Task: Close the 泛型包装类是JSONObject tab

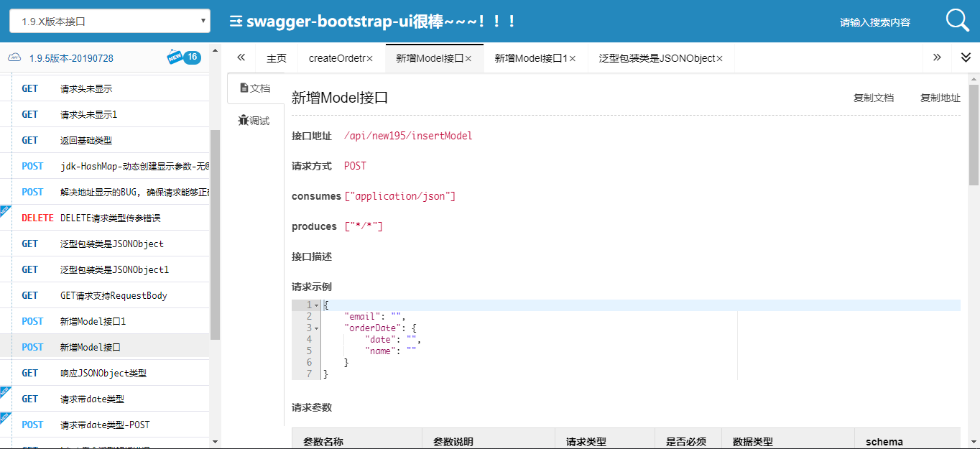Action: coord(719,59)
